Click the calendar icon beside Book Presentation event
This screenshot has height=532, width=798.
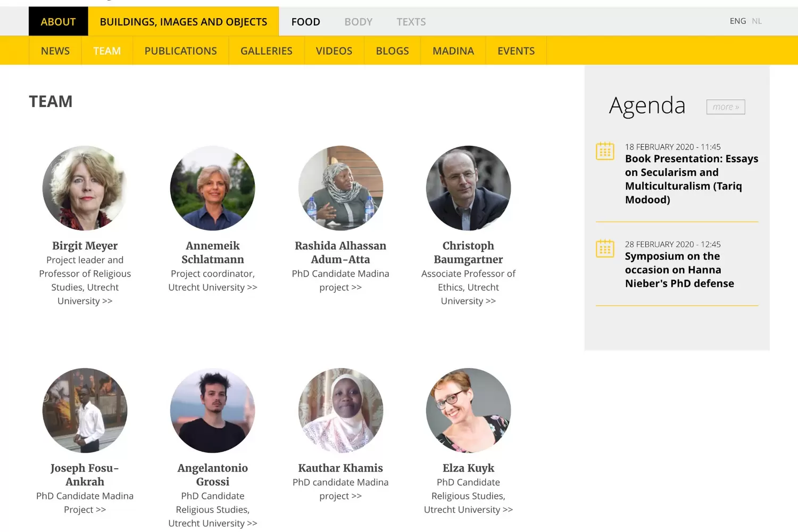pos(605,151)
